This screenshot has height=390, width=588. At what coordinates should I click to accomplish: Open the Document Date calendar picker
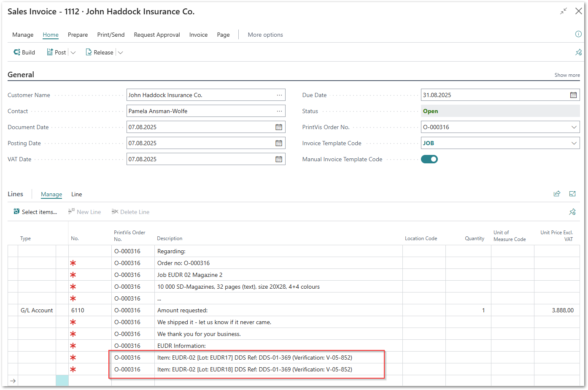click(x=279, y=127)
